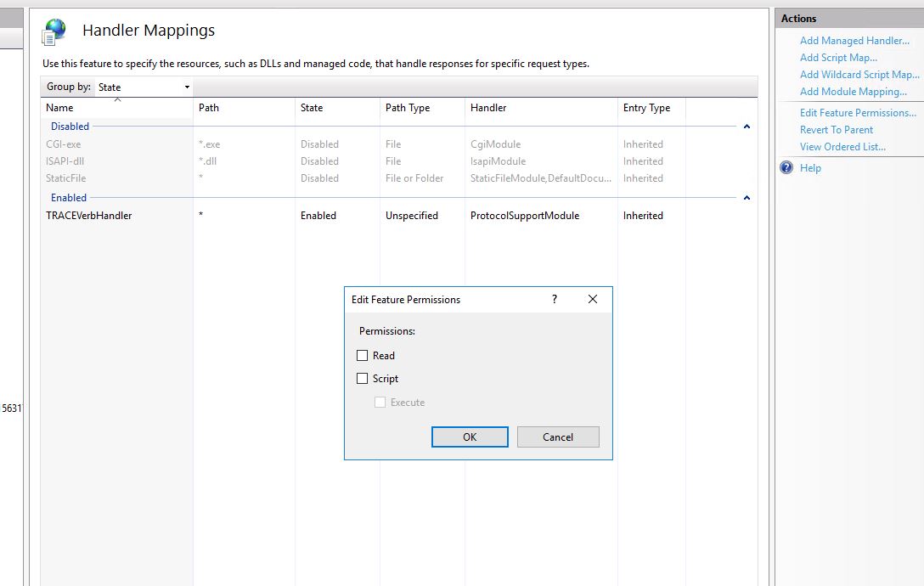Click the Help question mark icon
Image resolution: width=924 pixels, height=586 pixels.
(786, 168)
